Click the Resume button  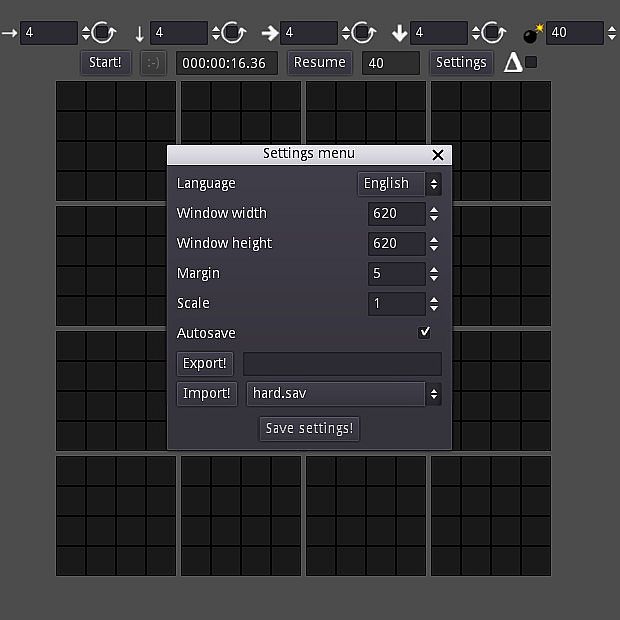319,62
